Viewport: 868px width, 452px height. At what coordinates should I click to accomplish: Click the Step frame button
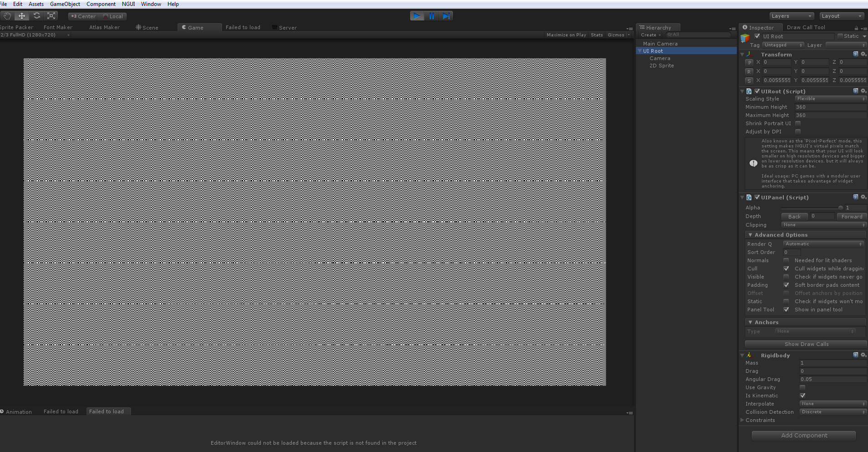pyautogui.click(x=446, y=16)
